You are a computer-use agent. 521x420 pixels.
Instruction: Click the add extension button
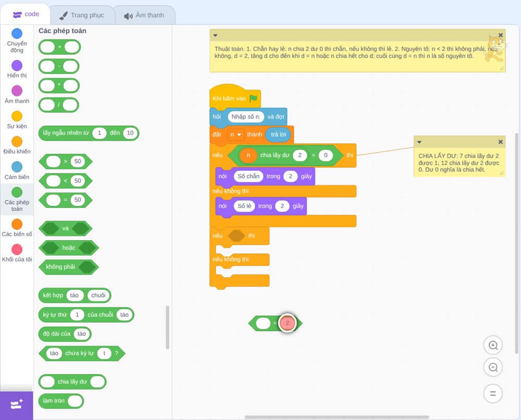(17, 405)
